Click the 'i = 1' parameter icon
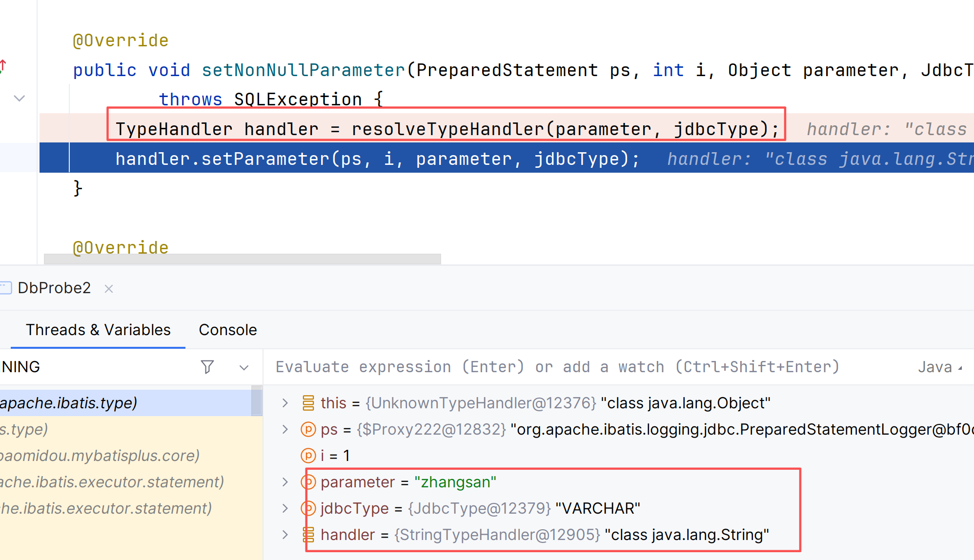This screenshot has height=560, width=974. pyautogui.click(x=308, y=456)
